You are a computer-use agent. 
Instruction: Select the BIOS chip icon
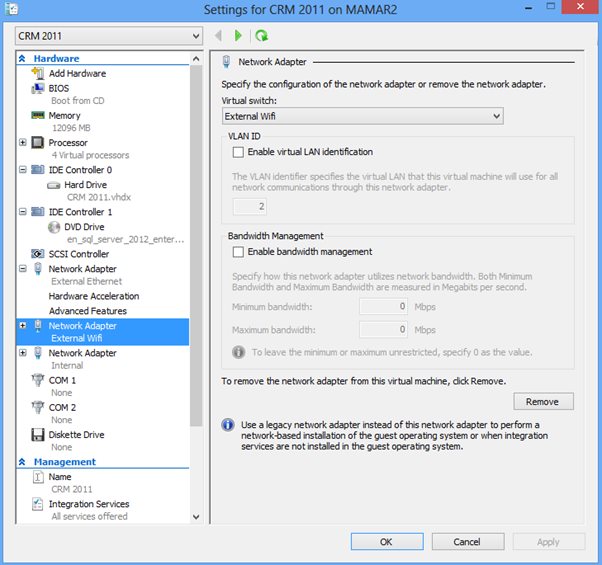[x=38, y=88]
